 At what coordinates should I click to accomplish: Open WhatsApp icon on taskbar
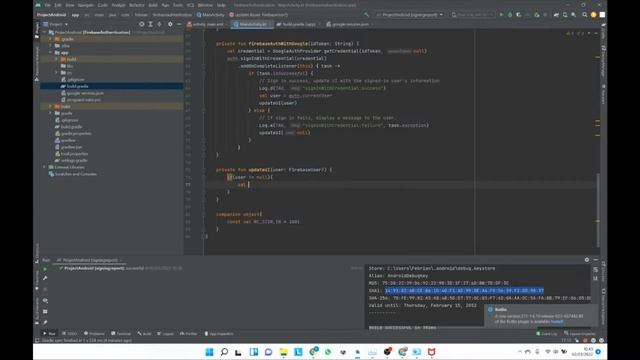point(328,352)
